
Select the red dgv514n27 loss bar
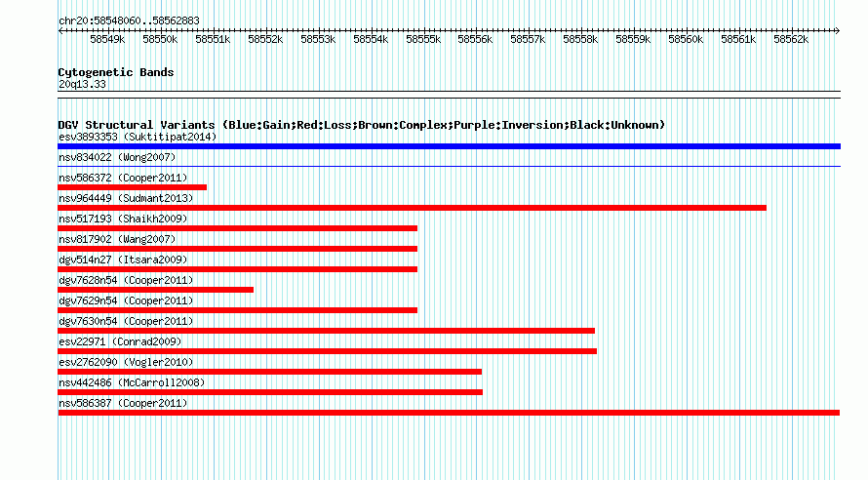[238, 269]
